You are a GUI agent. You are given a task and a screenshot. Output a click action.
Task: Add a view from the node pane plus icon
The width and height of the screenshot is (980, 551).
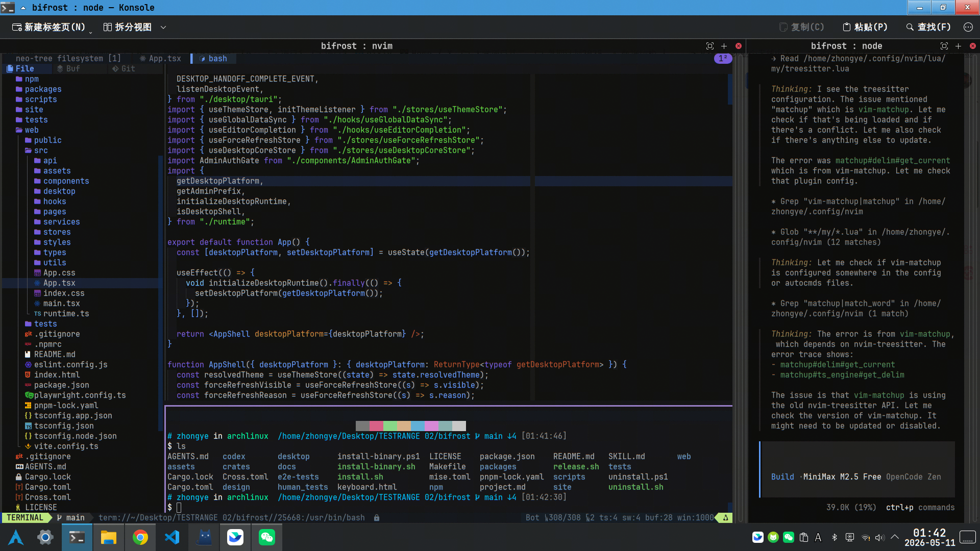958,46
